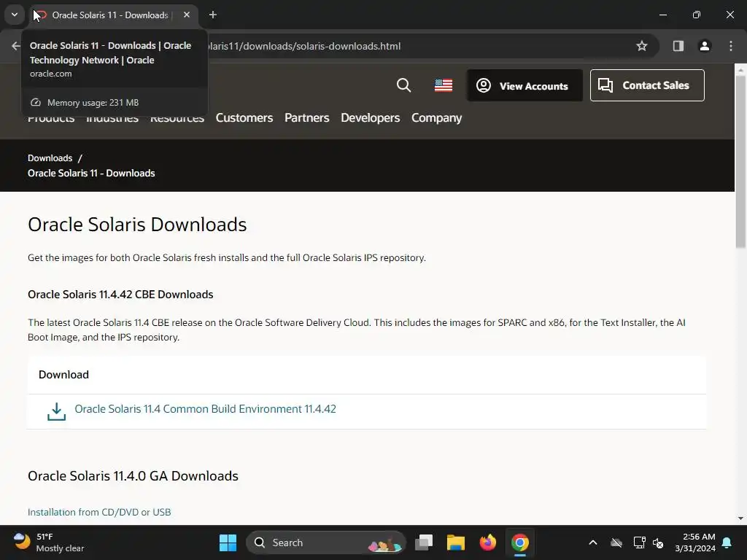Image resolution: width=747 pixels, height=560 pixels.
Task: Open Oracle Solaris 11.4 Common Build Environment link
Action: click(x=205, y=409)
